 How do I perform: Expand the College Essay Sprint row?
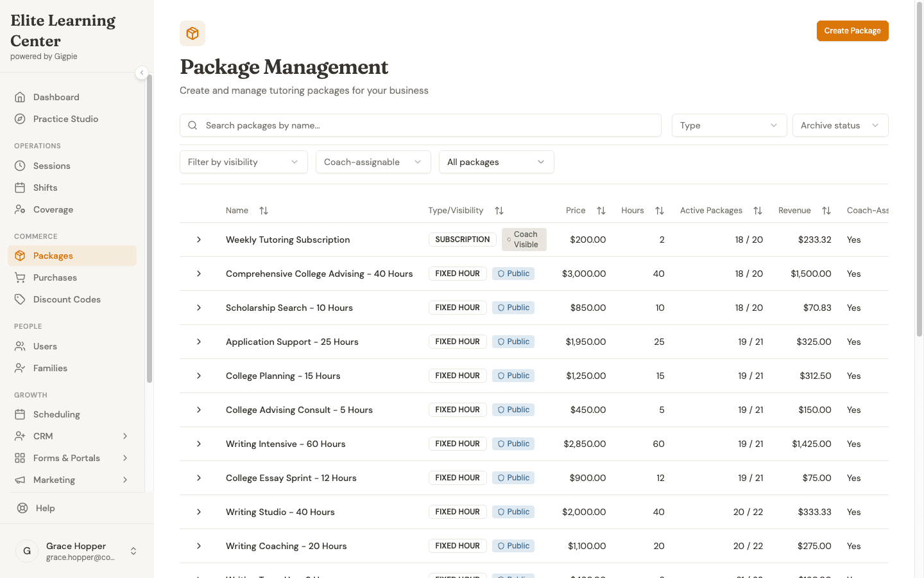click(x=199, y=478)
